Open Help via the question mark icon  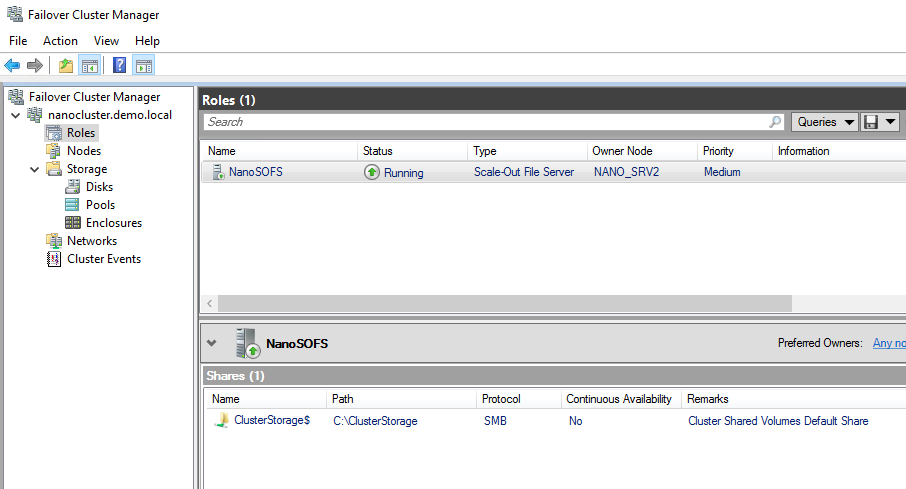[120, 65]
